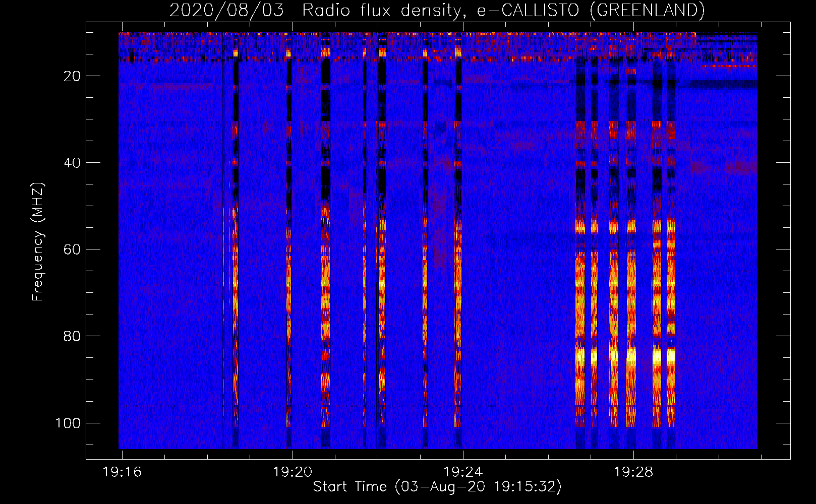The width and height of the screenshot is (816, 504).
Task: Click the 19:28 time tick label
Action: [633, 472]
